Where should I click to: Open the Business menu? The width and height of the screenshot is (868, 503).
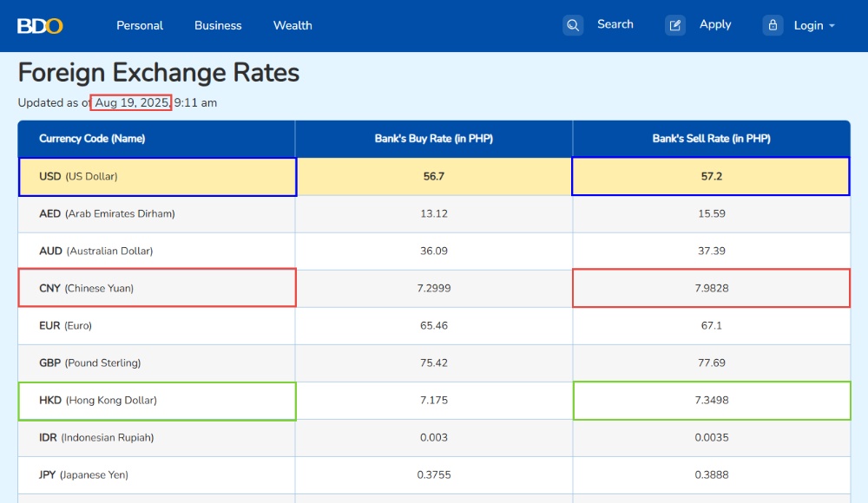(x=218, y=25)
